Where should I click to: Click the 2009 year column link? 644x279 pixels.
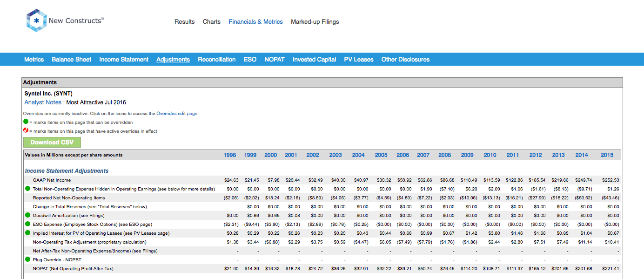(468, 155)
